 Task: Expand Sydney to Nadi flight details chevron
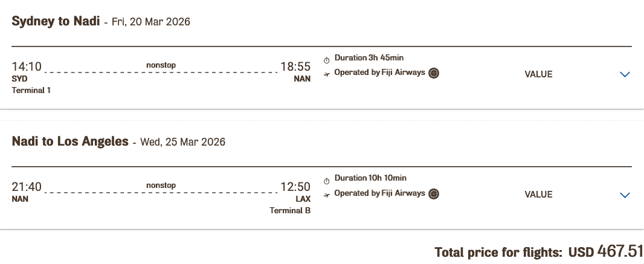coord(625,74)
